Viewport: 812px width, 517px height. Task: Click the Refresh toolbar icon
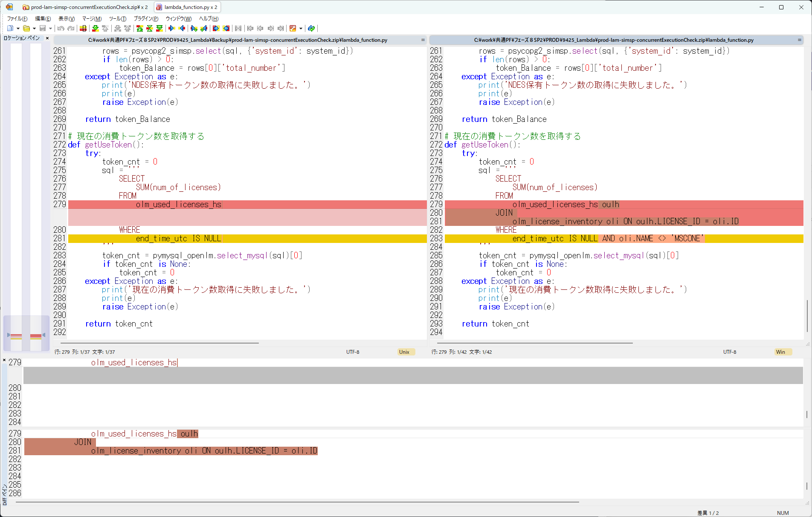(x=311, y=29)
